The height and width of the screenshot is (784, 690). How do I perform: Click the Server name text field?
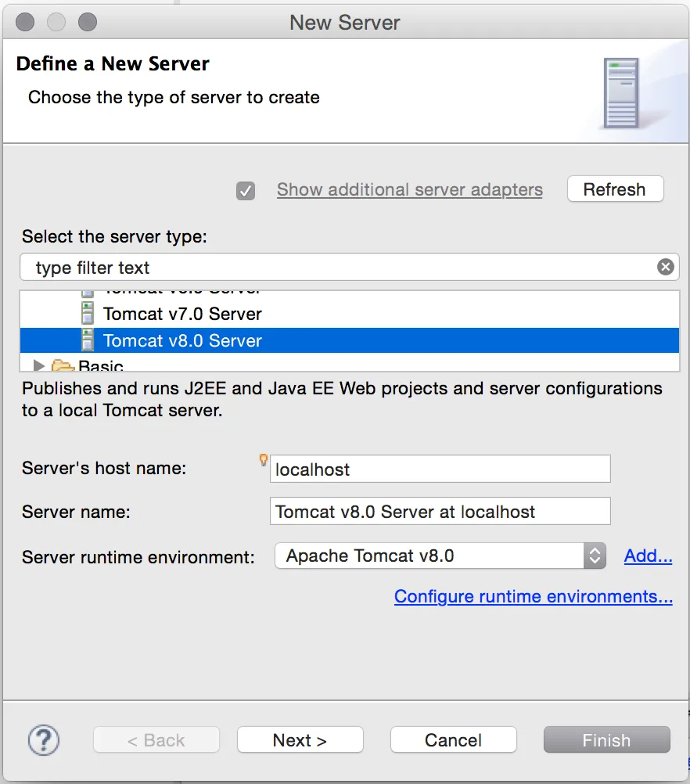point(438,511)
